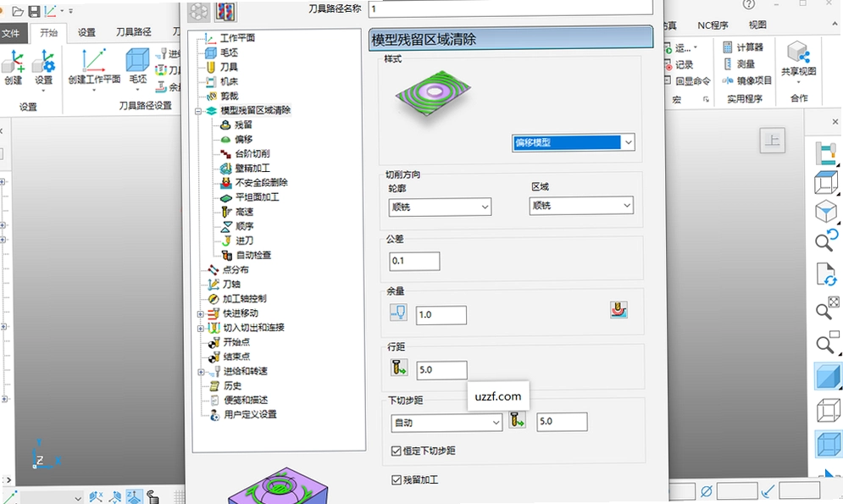This screenshot has height=504, width=843.
Task: Select 壁精加工 tree item
Action: (x=252, y=169)
